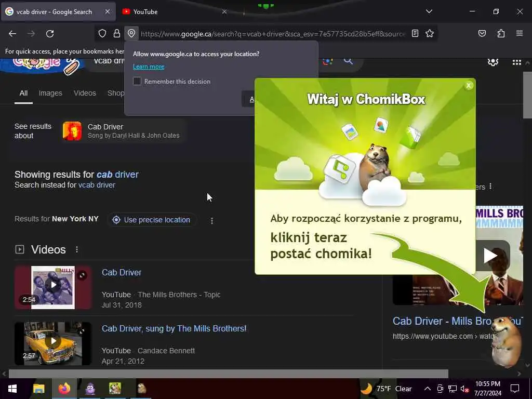532x399 pixels.
Task: Bookmark this page with the star icon
Action: 430,33
